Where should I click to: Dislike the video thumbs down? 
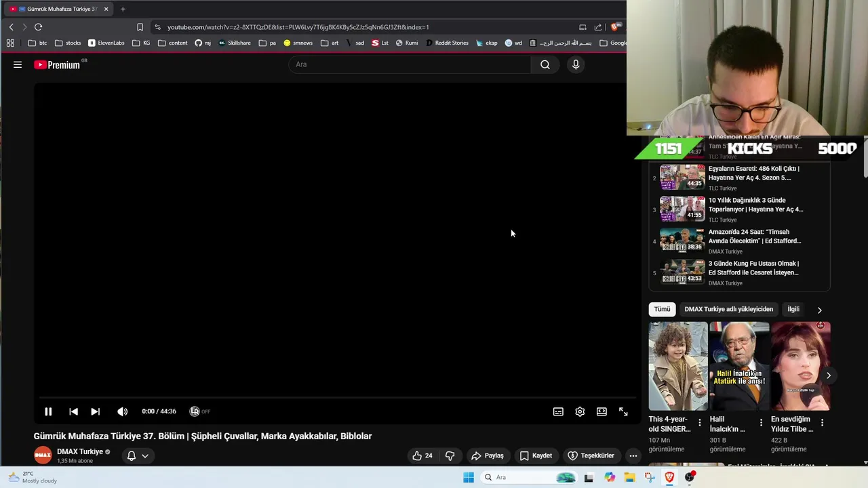(x=450, y=455)
